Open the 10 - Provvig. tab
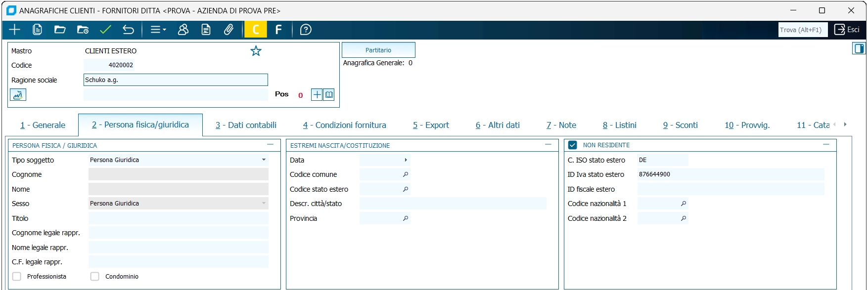 pyautogui.click(x=747, y=125)
